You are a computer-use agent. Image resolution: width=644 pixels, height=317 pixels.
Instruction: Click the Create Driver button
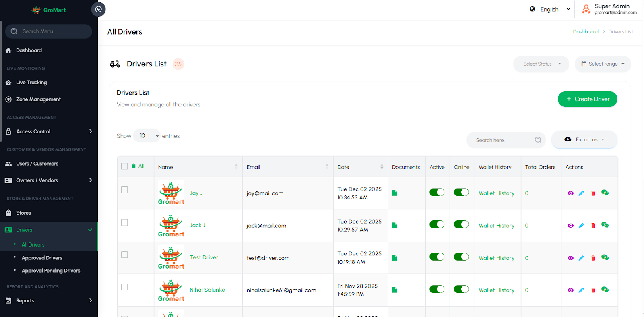tap(587, 99)
